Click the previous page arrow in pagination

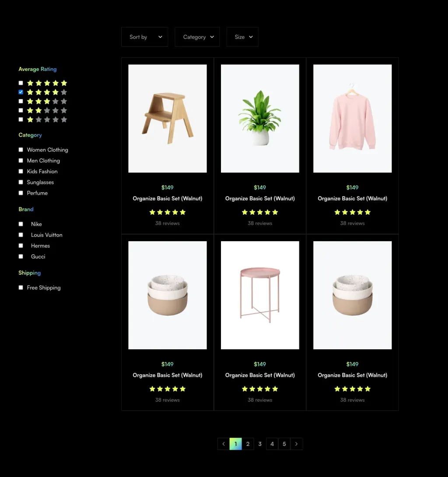(x=224, y=444)
